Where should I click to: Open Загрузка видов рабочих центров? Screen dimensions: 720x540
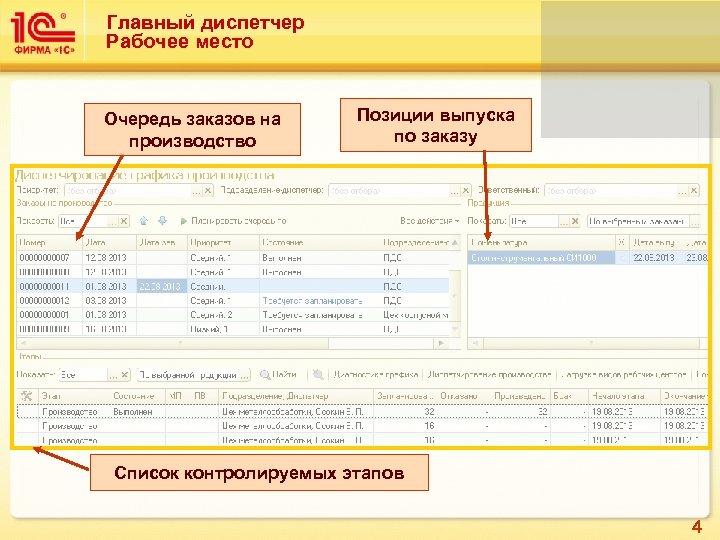(624, 375)
